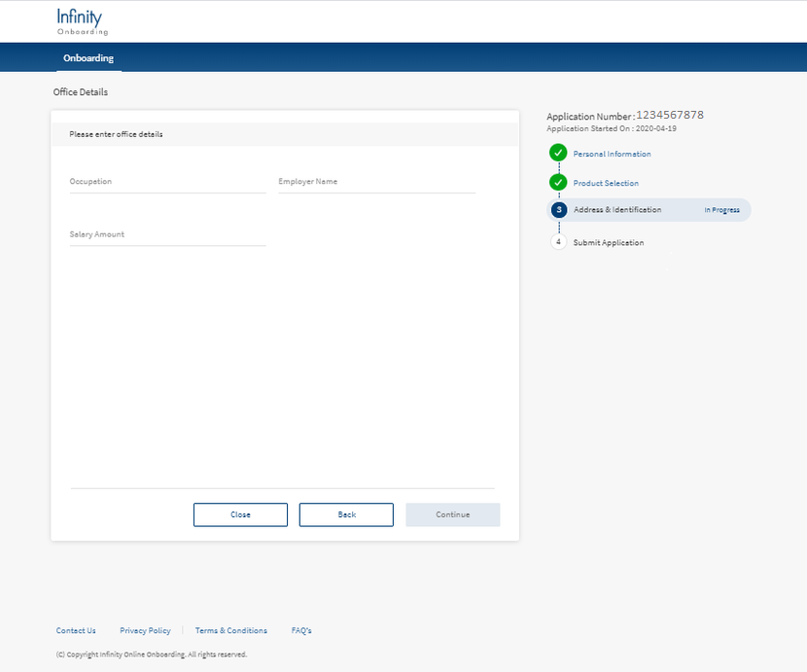Click the step 4 circle icon
Viewport: 807px width, 672px height.
point(558,242)
